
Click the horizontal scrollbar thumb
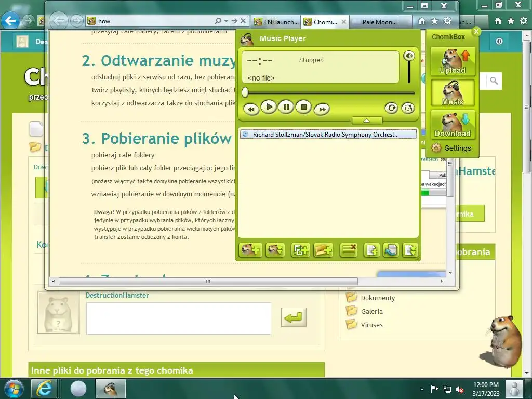pos(208,281)
